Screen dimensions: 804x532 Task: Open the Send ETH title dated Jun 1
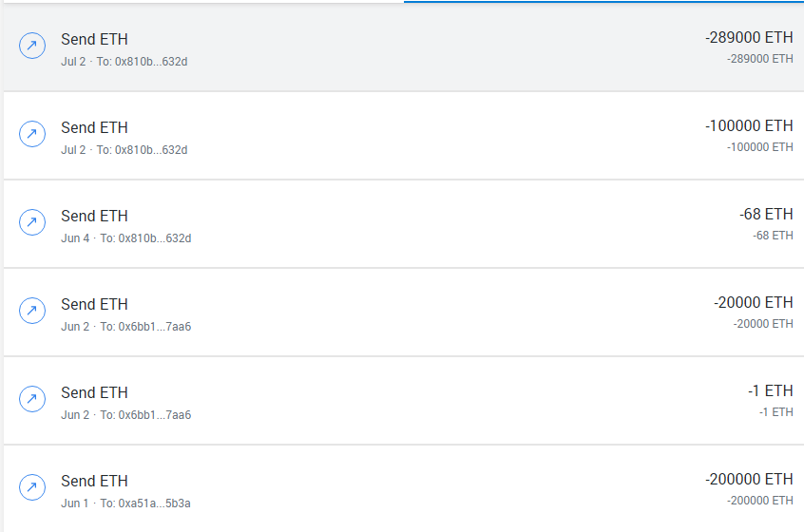coord(94,481)
